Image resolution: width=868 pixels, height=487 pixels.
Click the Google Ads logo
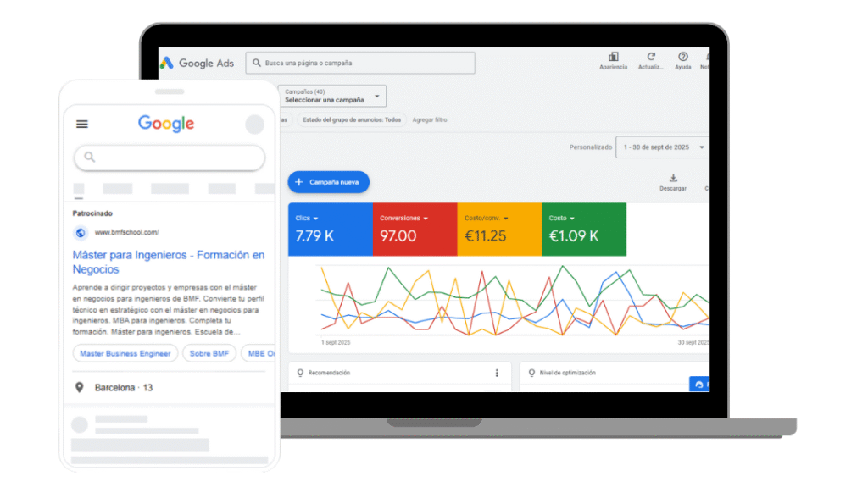tap(198, 63)
